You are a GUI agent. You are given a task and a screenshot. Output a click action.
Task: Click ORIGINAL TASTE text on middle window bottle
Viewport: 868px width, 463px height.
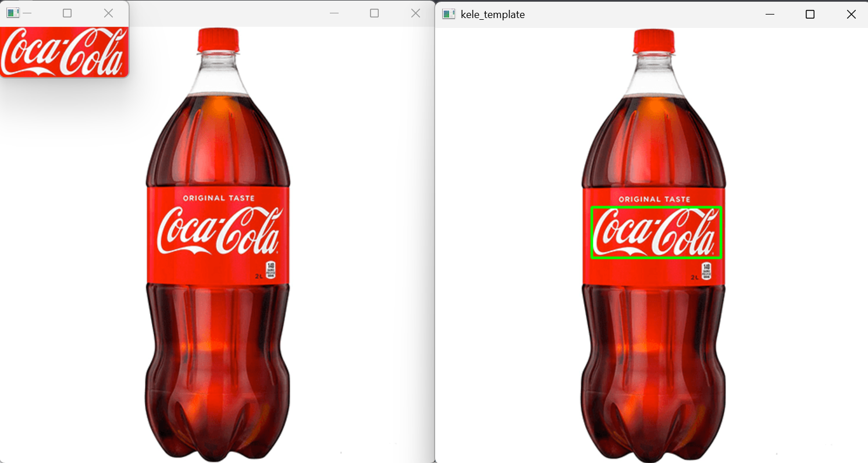tap(219, 198)
